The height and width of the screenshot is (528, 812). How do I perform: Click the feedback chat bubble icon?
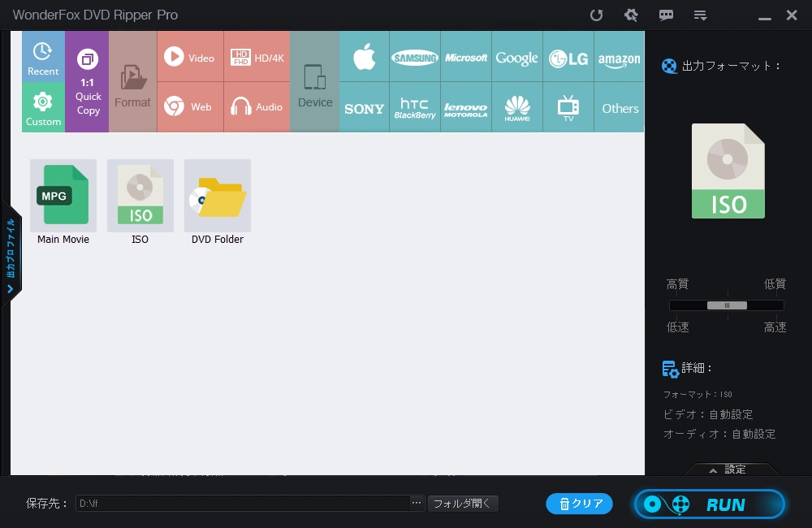pyautogui.click(x=666, y=15)
